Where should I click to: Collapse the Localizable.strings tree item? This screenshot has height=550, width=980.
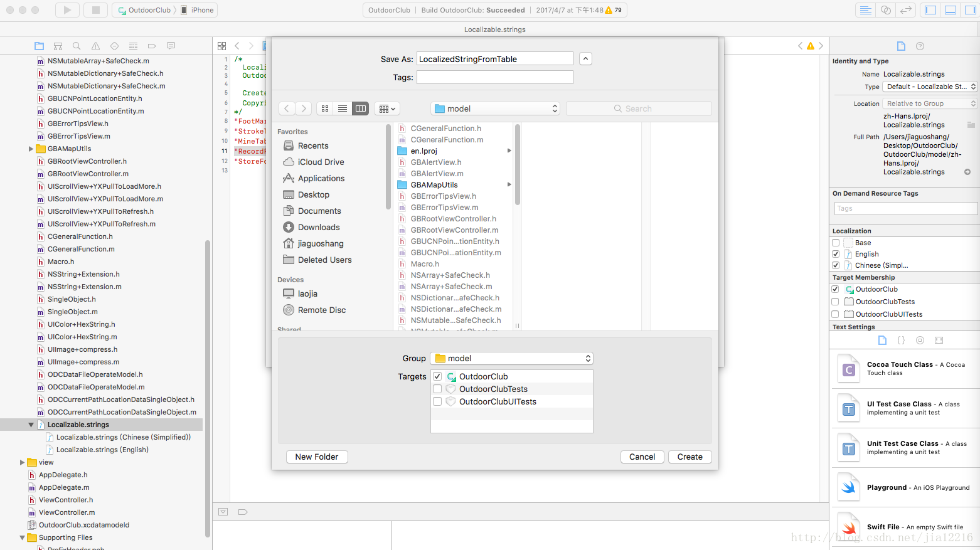(x=31, y=425)
